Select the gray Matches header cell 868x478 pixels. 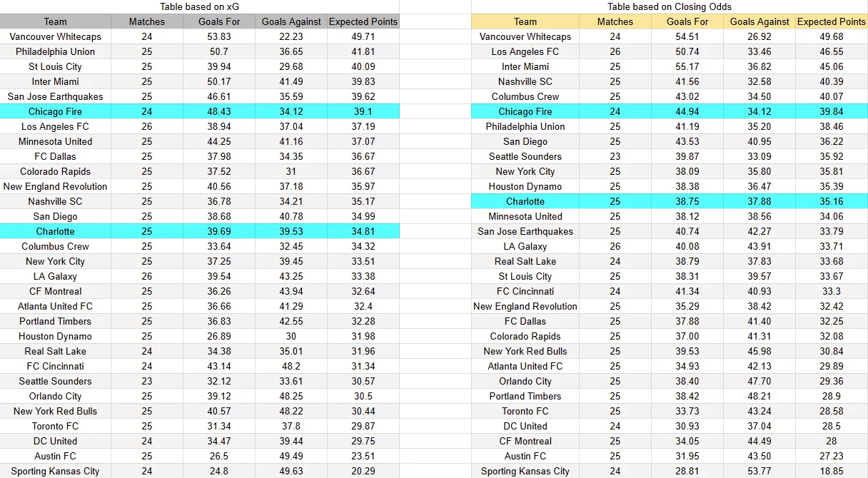coord(146,21)
